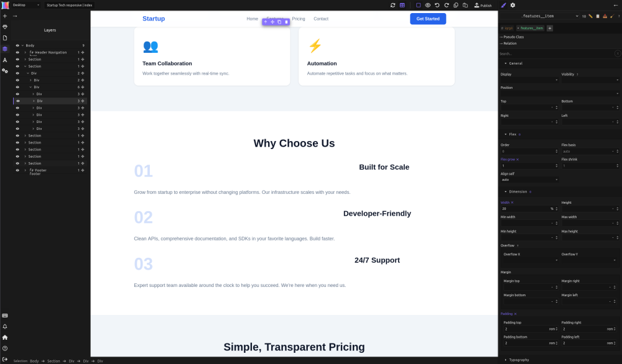Screen dimensions: 622x364
Task: Delete selected element via floating trash icon
Action: point(286,22)
